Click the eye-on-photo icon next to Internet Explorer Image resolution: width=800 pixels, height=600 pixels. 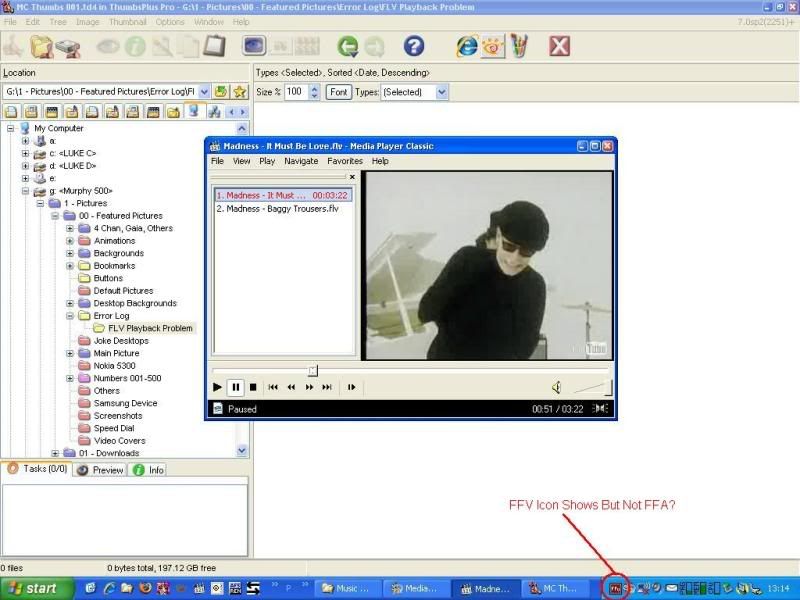493,46
